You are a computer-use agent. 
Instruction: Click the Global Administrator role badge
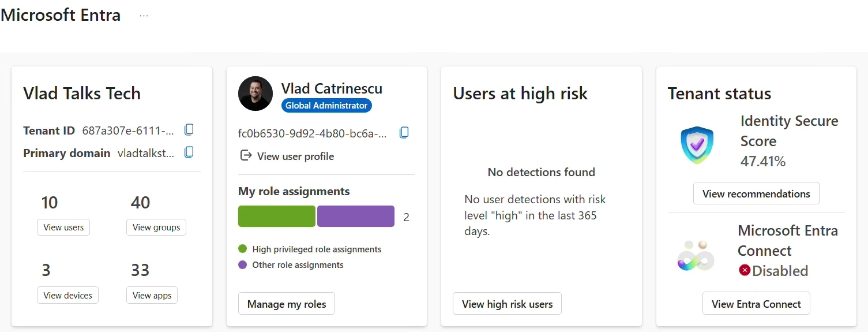point(326,106)
